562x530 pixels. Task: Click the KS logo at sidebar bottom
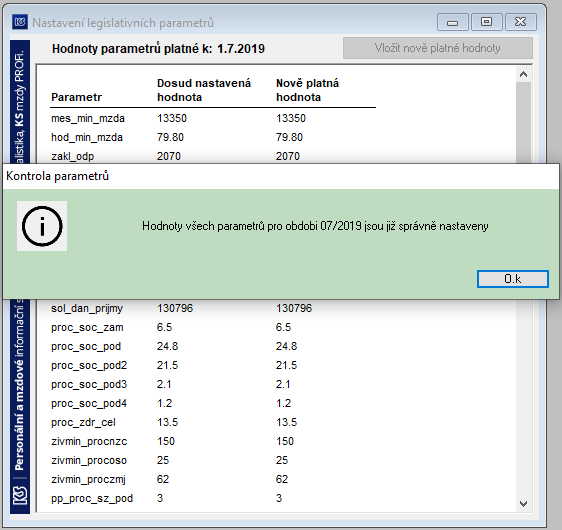click(x=20, y=495)
